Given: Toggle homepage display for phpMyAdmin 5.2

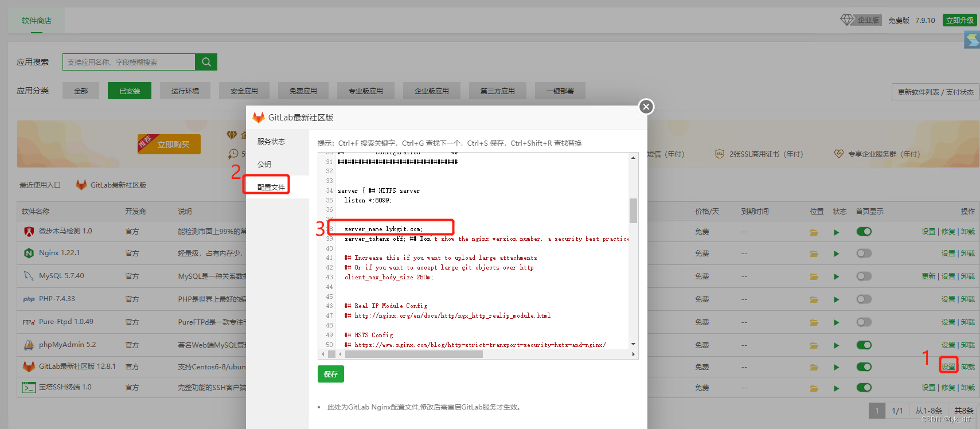Looking at the screenshot, I should coord(864,345).
